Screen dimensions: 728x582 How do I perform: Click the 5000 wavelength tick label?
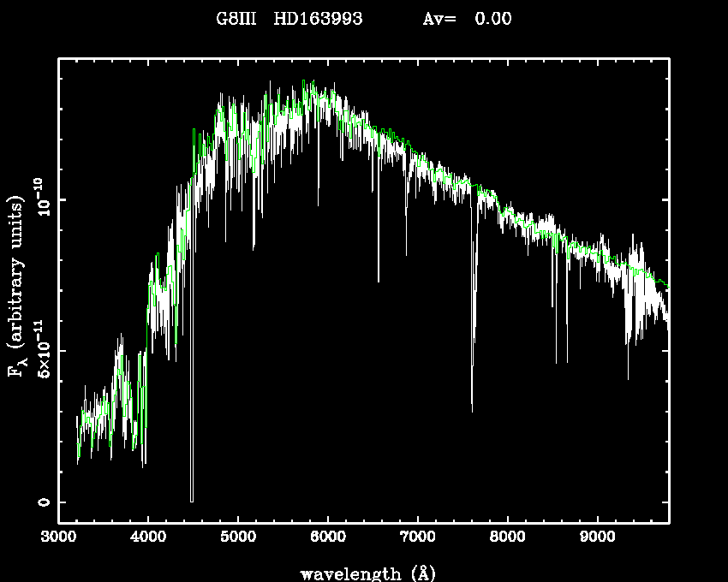click(238, 538)
